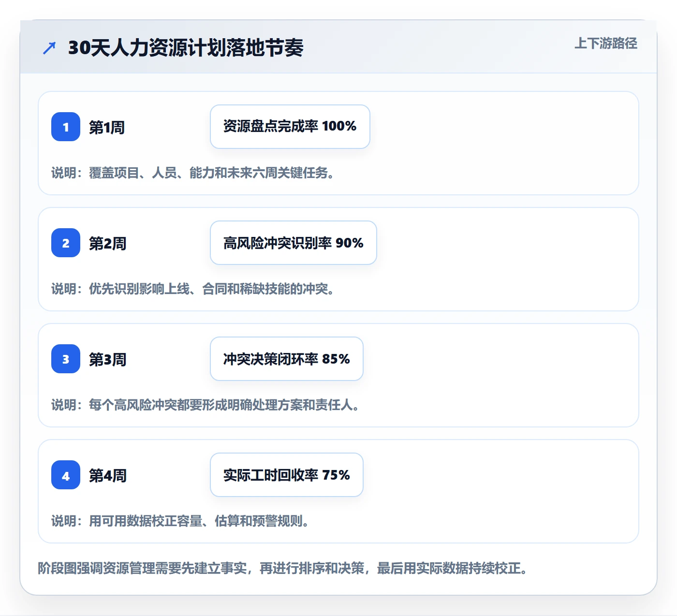Image resolution: width=677 pixels, height=616 pixels.
Task: Click the number 3 step badge
Action: [66, 359]
